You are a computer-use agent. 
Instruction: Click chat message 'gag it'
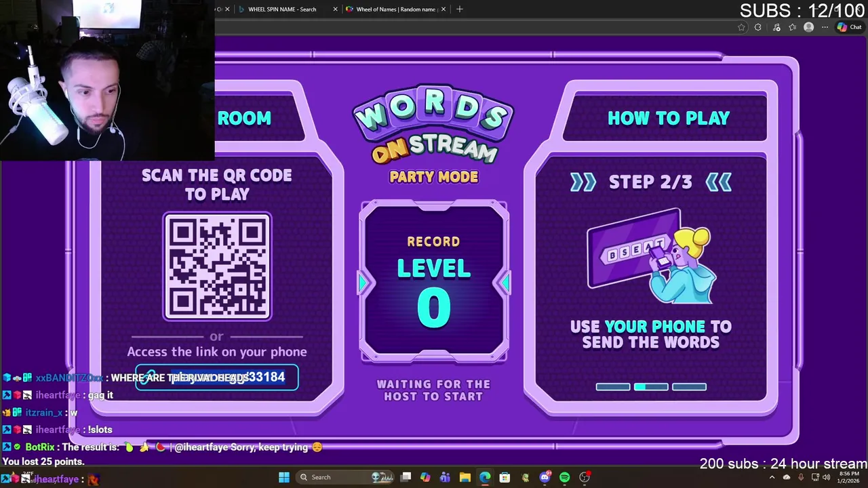point(100,395)
